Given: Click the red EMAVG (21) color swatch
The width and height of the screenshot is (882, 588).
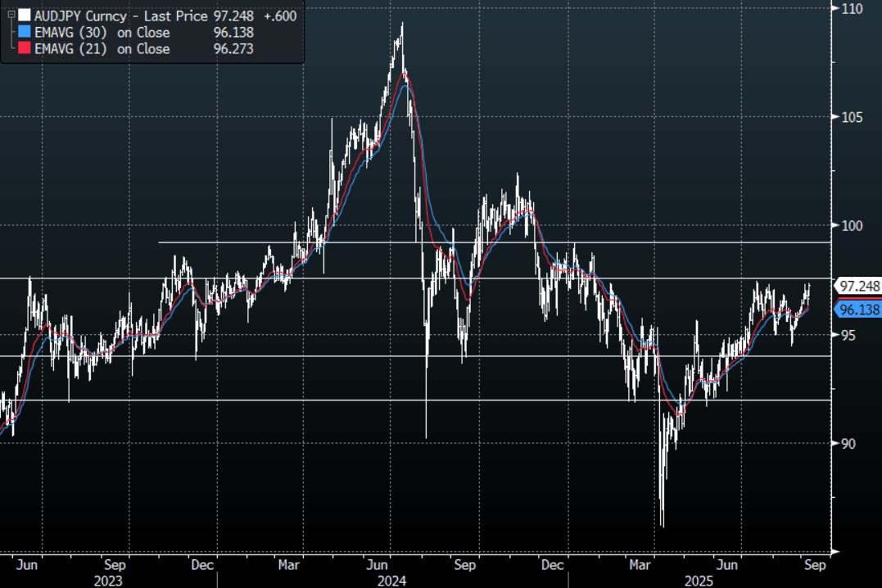Looking at the screenshot, I should (24, 49).
